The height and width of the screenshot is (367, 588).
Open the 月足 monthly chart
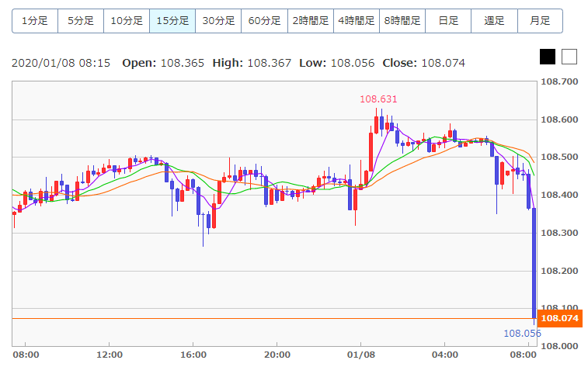point(540,21)
